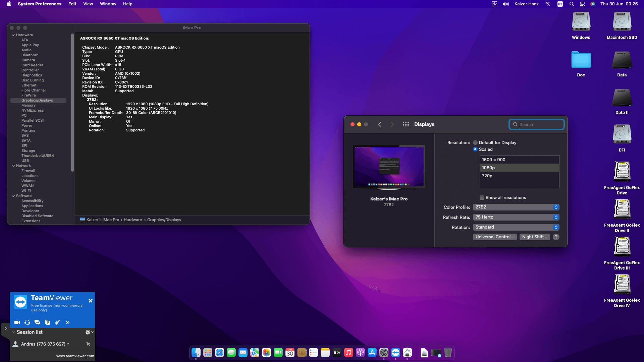This screenshot has width=644, height=362.
Task: Open TeamViewer chat icon
Action: (x=37, y=322)
